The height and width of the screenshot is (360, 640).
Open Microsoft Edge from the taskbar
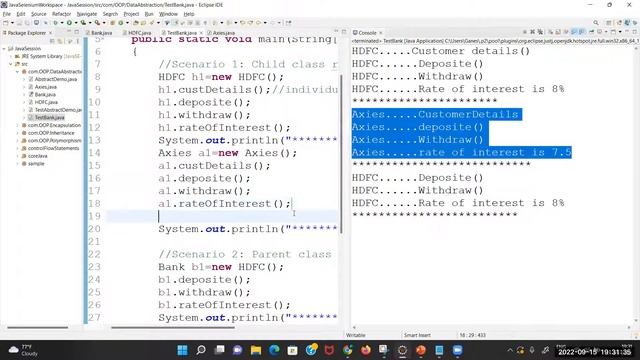coord(274,350)
